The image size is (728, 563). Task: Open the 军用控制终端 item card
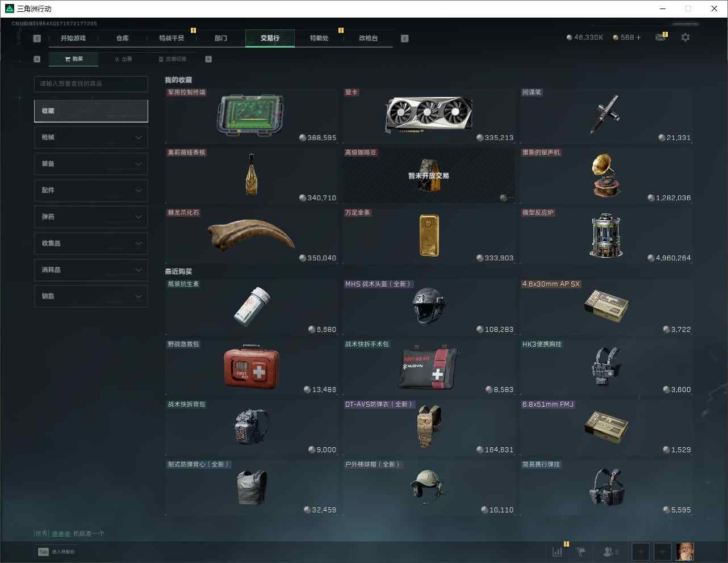pos(251,116)
